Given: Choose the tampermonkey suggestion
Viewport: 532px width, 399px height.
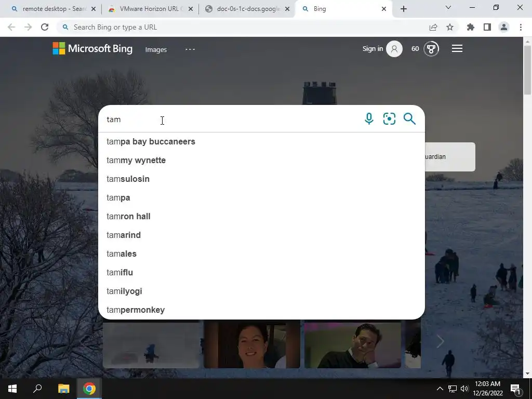Looking at the screenshot, I should 261,310.
